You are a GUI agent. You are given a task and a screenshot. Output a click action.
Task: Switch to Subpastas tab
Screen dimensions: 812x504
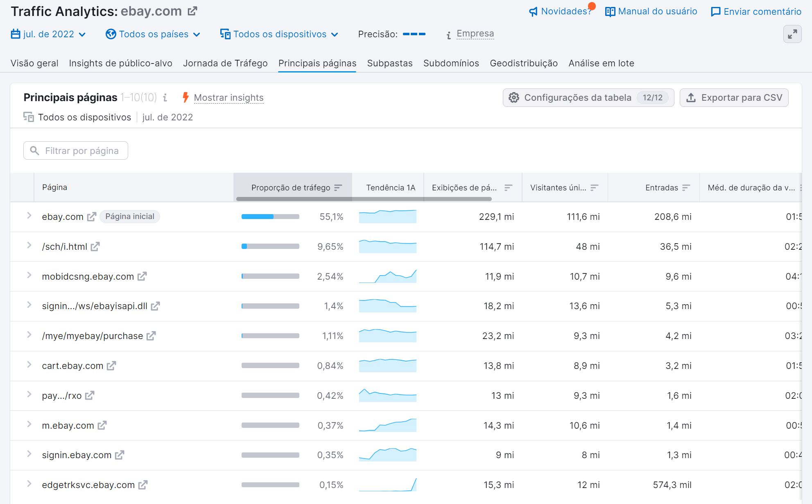point(390,63)
